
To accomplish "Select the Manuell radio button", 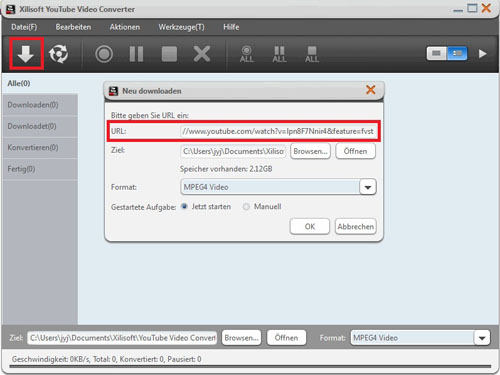I will [246, 207].
